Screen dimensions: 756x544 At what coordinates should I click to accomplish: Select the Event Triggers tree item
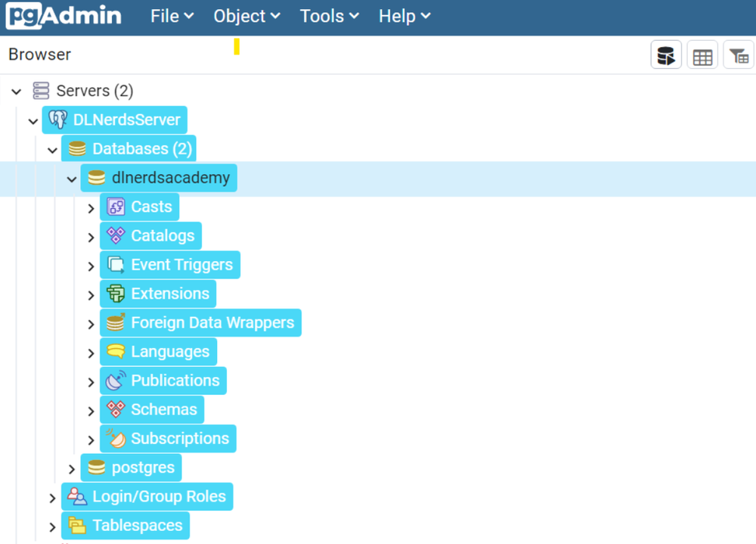coord(170,265)
